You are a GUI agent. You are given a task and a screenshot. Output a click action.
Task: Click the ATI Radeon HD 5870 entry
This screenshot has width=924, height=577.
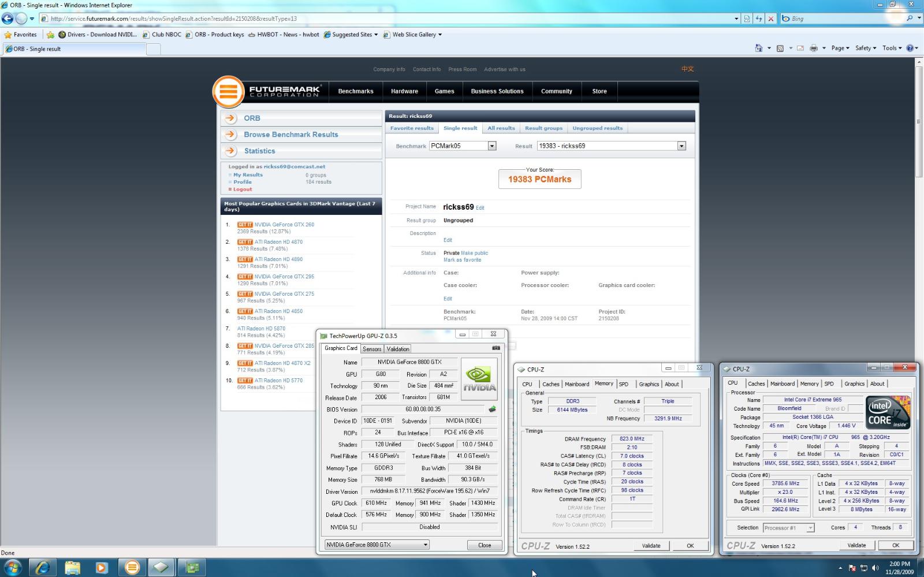pos(261,329)
